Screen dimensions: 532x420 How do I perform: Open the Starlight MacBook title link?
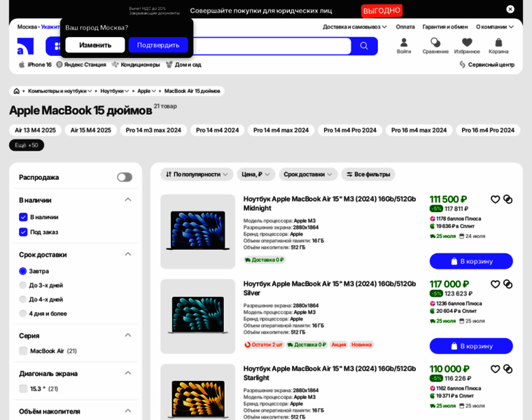tap(330, 373)
